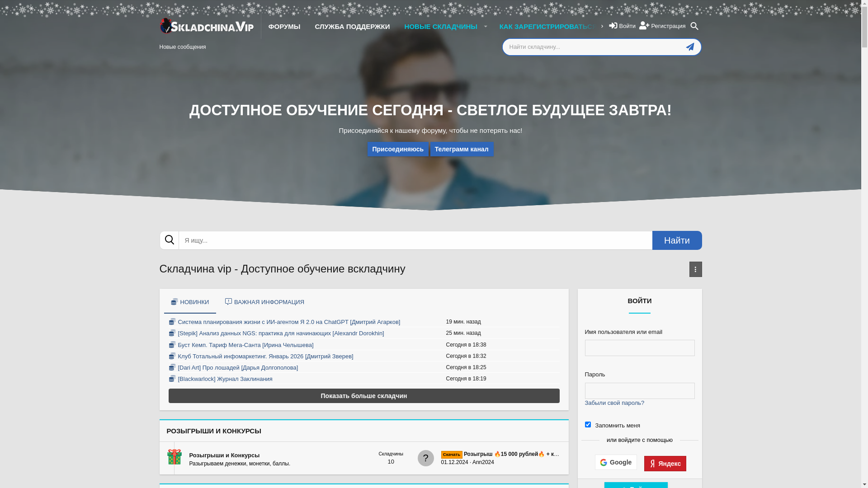The width and height of the screenshot is (868, 488).
Task: Open КАК ЗАРЕГИСТРИРОВАТЬСЯ menu item
Action: tap(548, 27)
